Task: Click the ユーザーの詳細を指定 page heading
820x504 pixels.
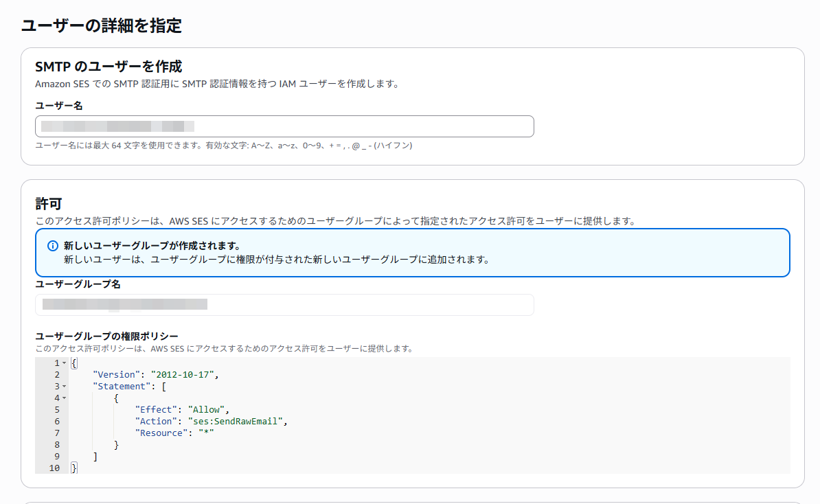Action: point(102,26)
